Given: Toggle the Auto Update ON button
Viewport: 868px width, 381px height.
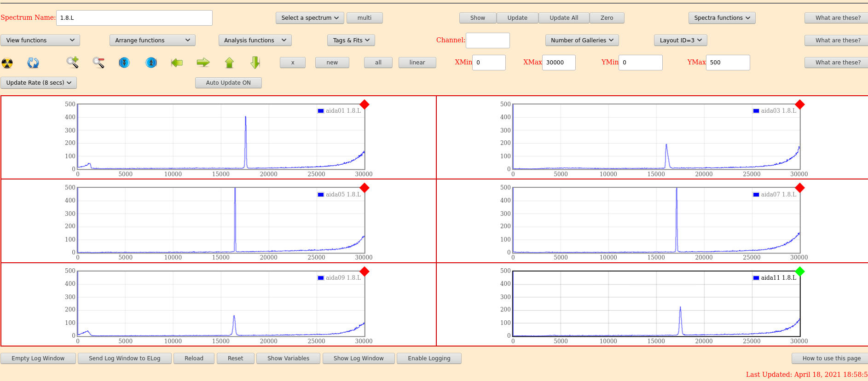Looking at the screenshot, I should (x=228, y=83).
